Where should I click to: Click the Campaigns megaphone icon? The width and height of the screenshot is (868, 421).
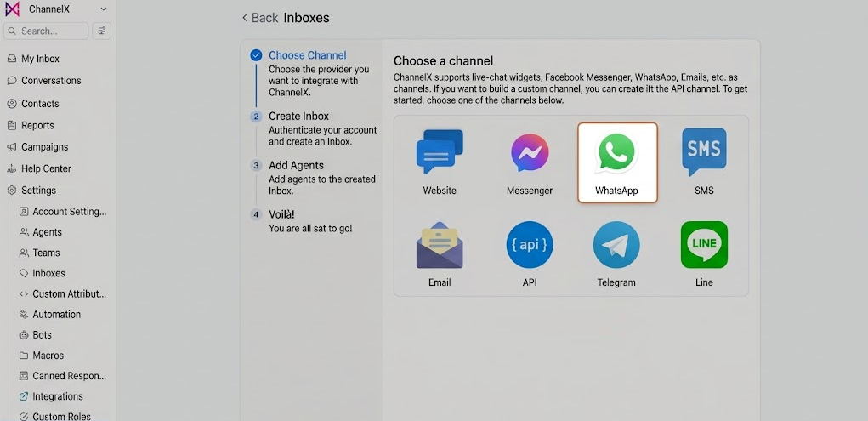point(12,147)
